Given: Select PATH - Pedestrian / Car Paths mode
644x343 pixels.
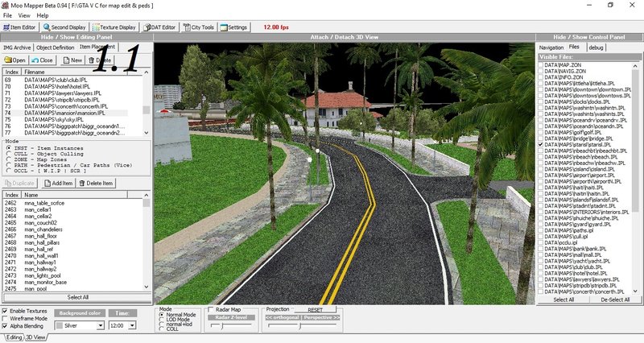Looking at the screenshot, I should pyautogui.click(x=9, y=165).
